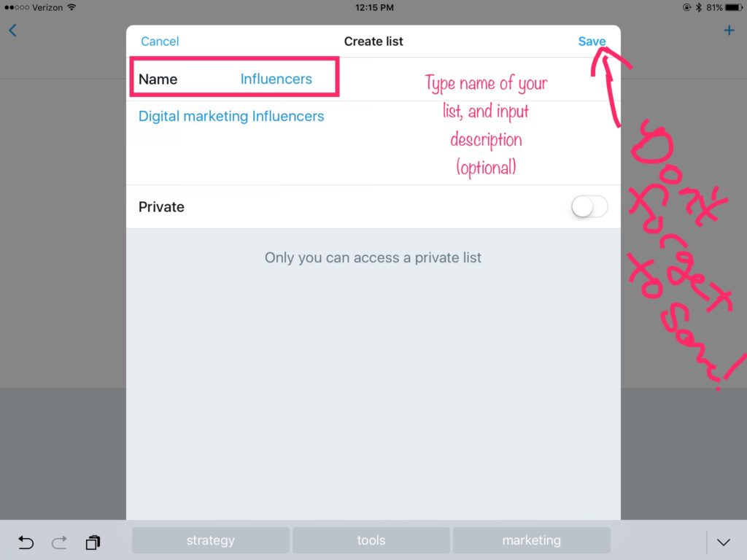Tap the plus icon to add list
The image size is (747, 560).
729,31
